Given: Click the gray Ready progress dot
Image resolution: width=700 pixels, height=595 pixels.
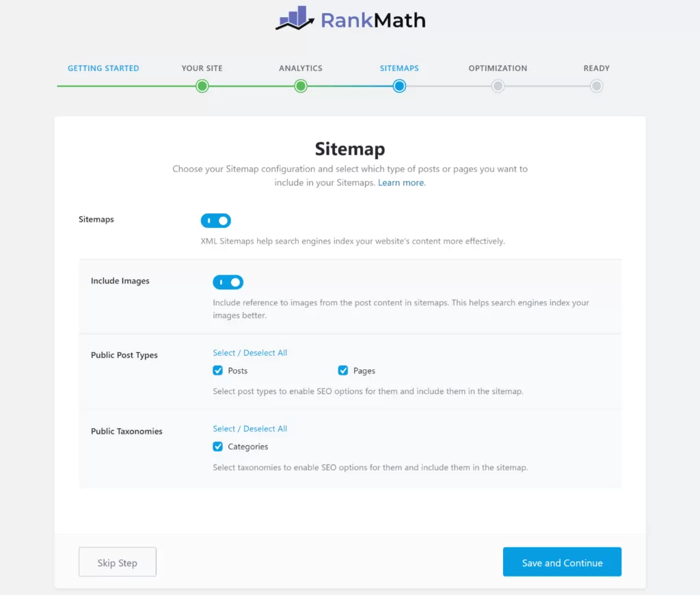Looking at the screenshot, I should (x=596, y=86).
